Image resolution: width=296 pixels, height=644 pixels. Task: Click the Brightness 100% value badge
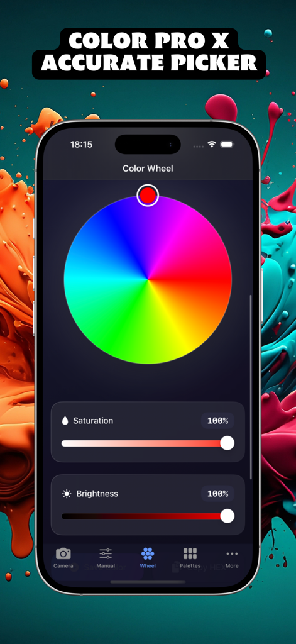click(x=217, y=493)
